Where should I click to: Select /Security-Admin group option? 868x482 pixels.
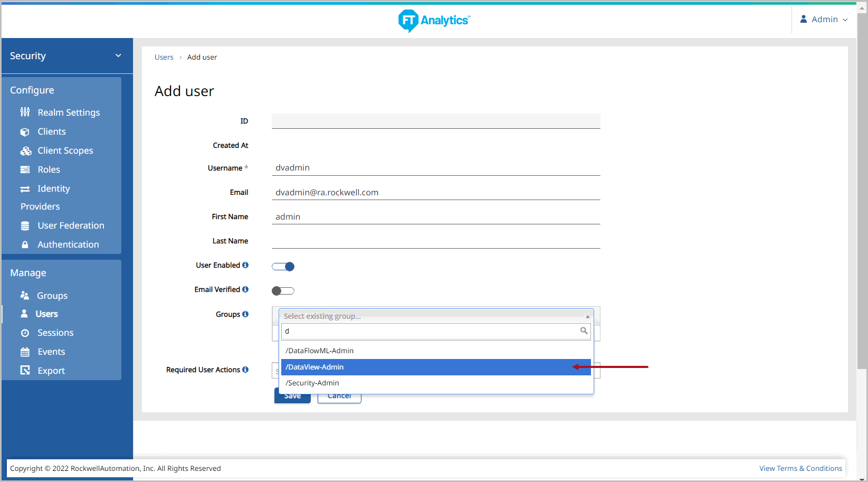436,383
